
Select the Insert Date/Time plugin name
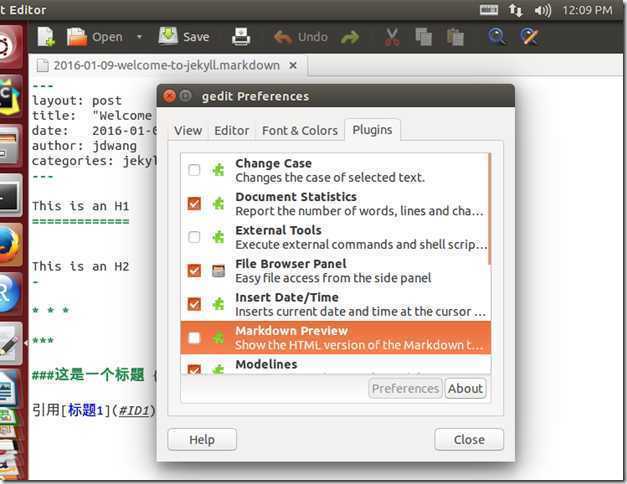[x=287, y=298]
